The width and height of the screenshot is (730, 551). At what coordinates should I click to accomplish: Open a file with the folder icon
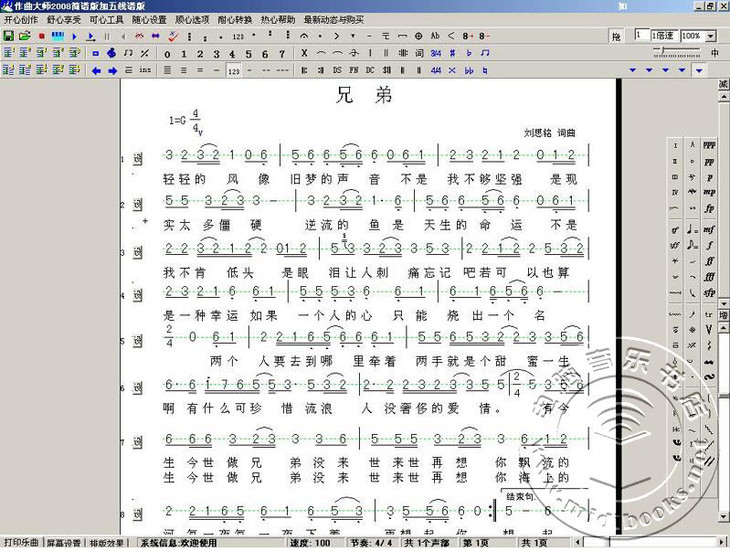pyautogui.click(x=25, y=36)
